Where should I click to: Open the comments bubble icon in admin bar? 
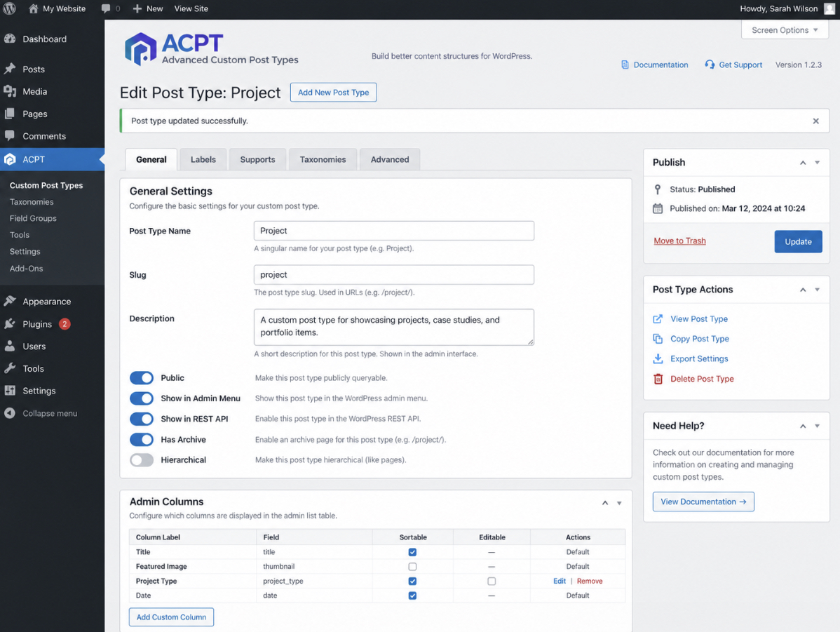tap(106, 8)
